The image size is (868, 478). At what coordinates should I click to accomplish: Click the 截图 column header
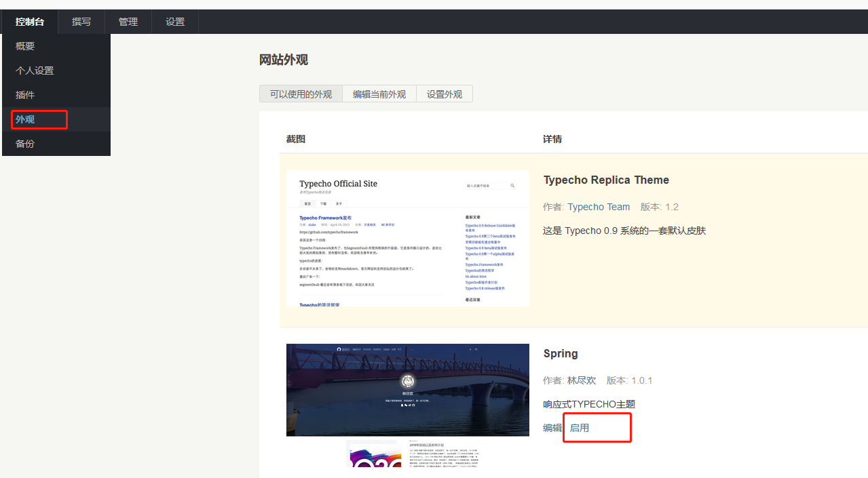pos(296,139)
